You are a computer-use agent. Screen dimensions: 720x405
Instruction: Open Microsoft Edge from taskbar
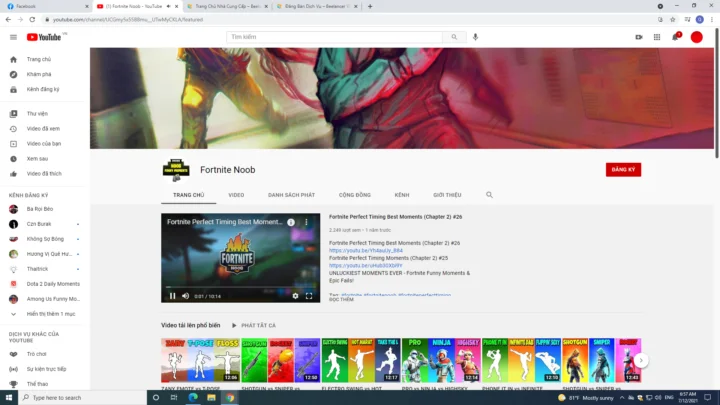pyautogui.click(x=193, y=398)
